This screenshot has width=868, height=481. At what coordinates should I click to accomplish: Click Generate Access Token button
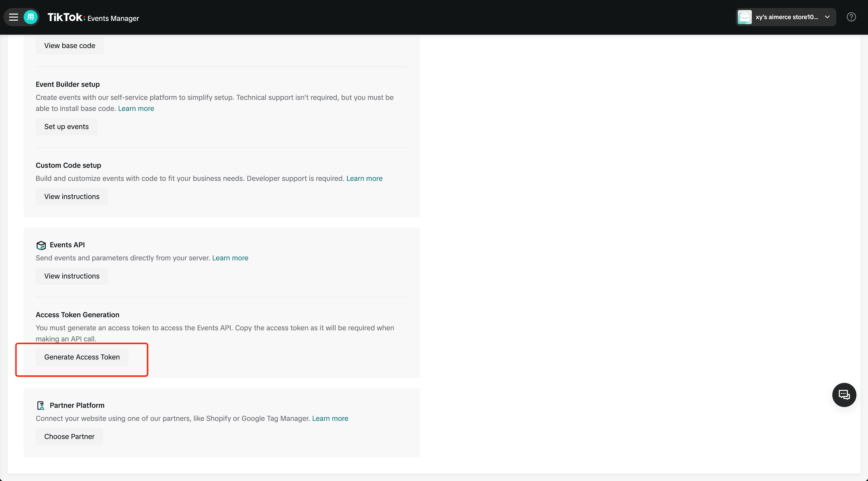(x=82, y=357)
